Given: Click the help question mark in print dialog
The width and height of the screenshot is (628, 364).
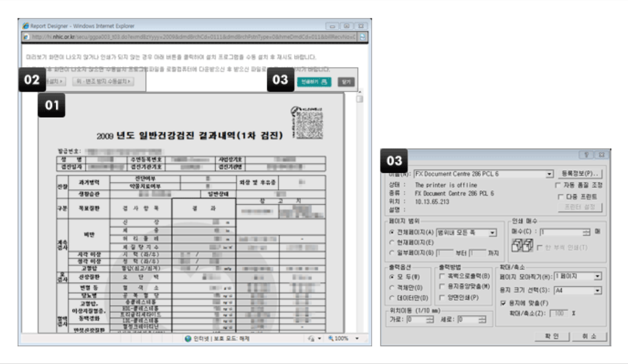Looking at the screenshot, I should [586, 154].
